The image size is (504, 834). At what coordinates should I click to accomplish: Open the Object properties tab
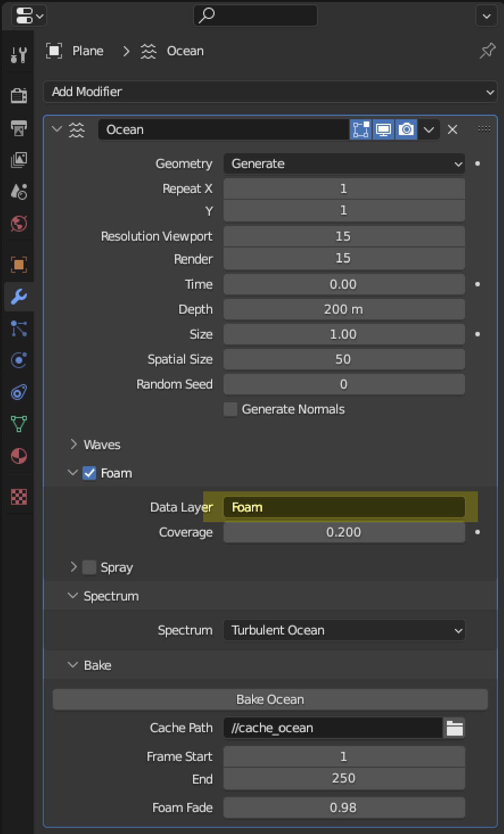point(19,265)
